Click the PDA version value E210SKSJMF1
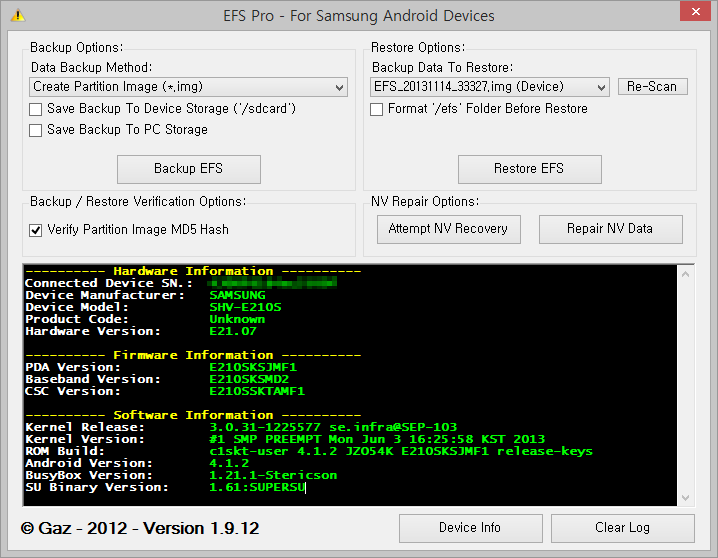 click(253, 367)
